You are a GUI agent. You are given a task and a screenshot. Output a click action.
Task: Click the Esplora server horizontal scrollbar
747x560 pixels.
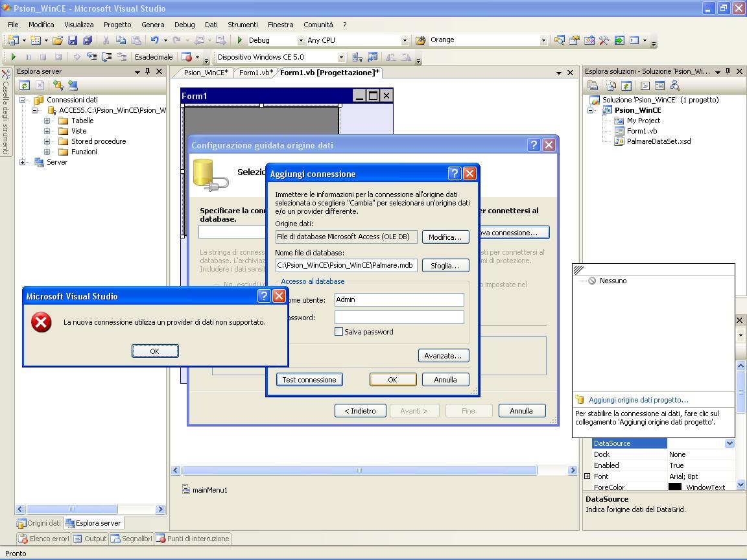tap(72, 509)
